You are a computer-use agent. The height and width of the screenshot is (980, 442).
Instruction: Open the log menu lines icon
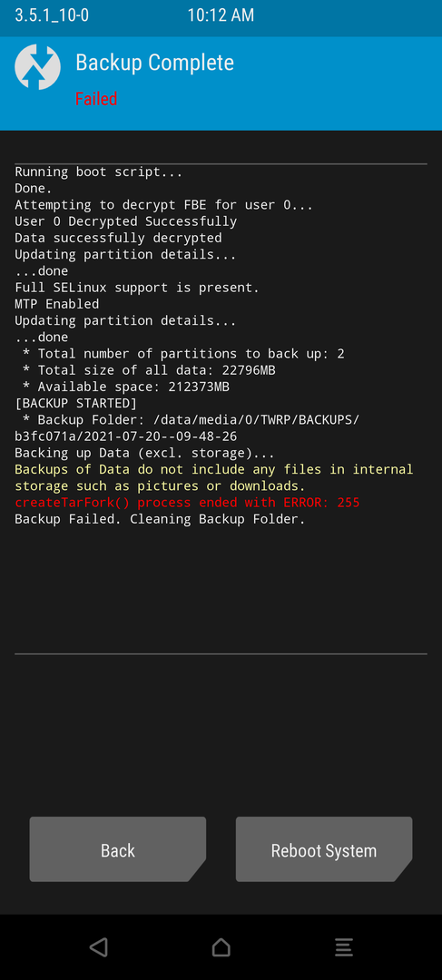(343, 946)
